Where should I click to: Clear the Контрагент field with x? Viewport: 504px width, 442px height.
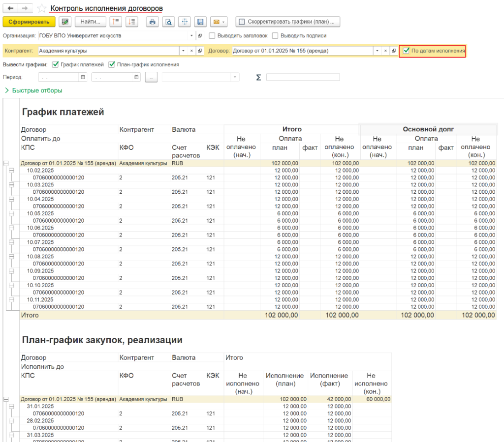click(x=191, y=51)
